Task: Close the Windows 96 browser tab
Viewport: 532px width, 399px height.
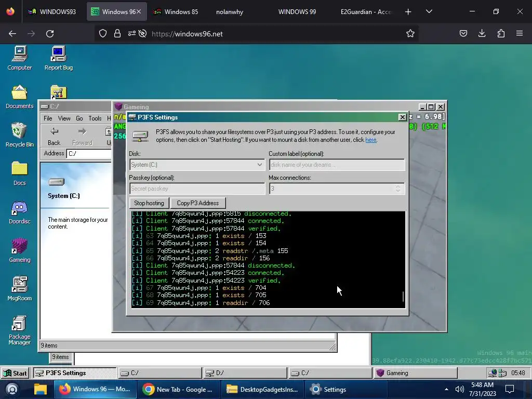Action: (x=138, y=12)
